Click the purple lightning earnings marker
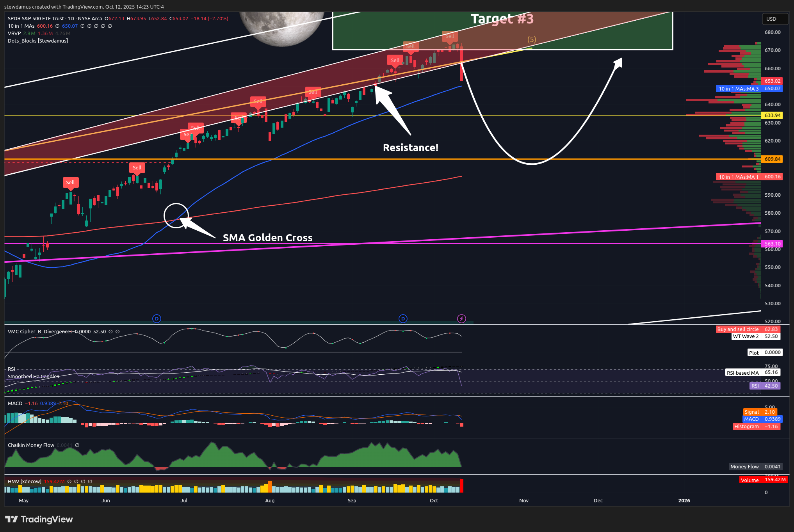 [x=461, y=319]
